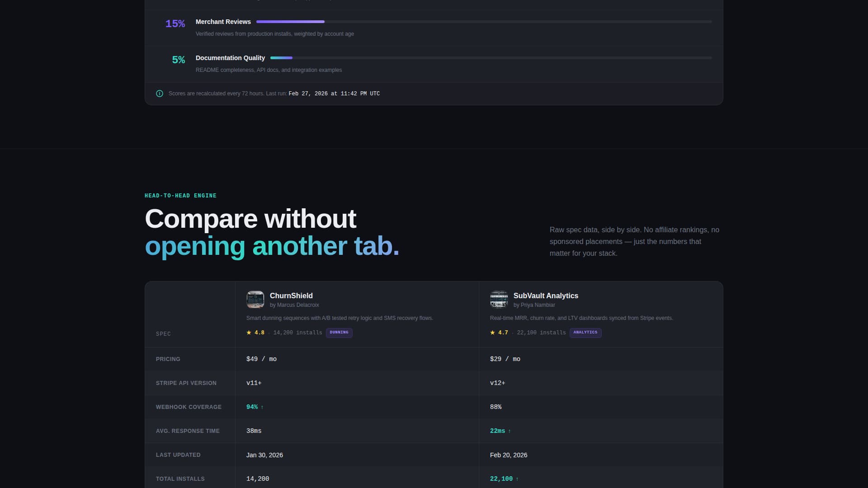This screenshot has width=868, height=488.
Task: Click the info icon next to recalculation notice
Action: tap(160, 94)
